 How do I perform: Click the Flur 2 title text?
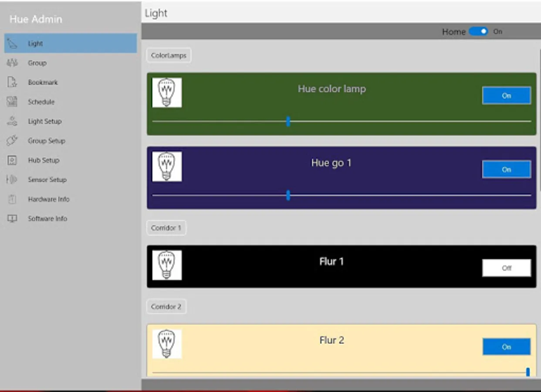pyautogui.click(x=332, y=340)
